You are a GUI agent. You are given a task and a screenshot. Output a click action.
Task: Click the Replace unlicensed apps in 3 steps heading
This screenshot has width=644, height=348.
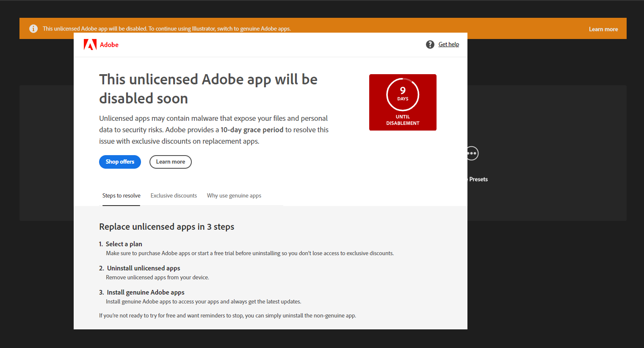click(166, 227)
